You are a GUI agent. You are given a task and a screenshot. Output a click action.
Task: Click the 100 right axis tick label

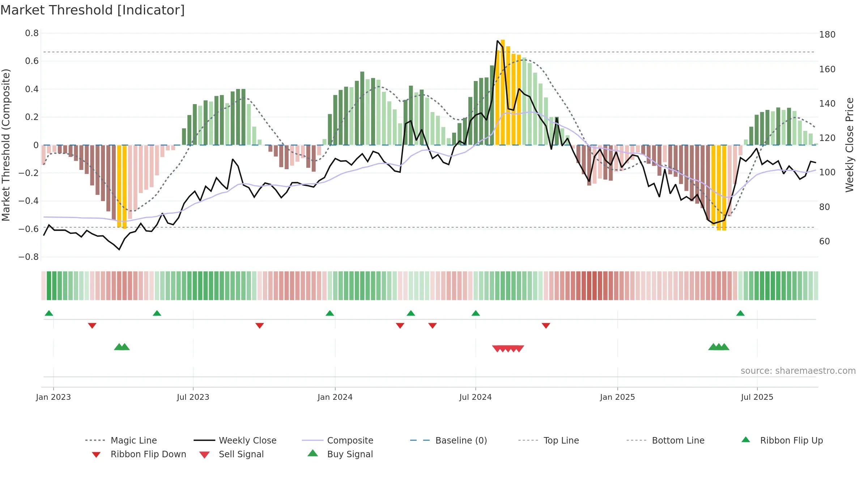pos(827,172)
